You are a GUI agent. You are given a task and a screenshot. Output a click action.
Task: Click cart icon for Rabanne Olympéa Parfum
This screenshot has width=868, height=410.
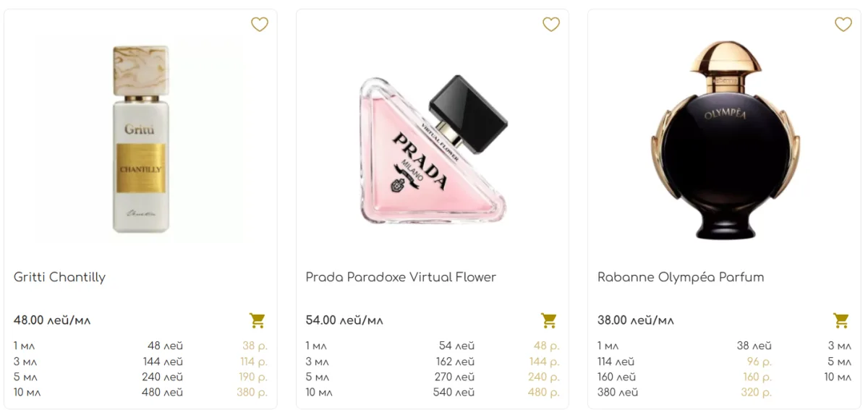tap(841, 320)
